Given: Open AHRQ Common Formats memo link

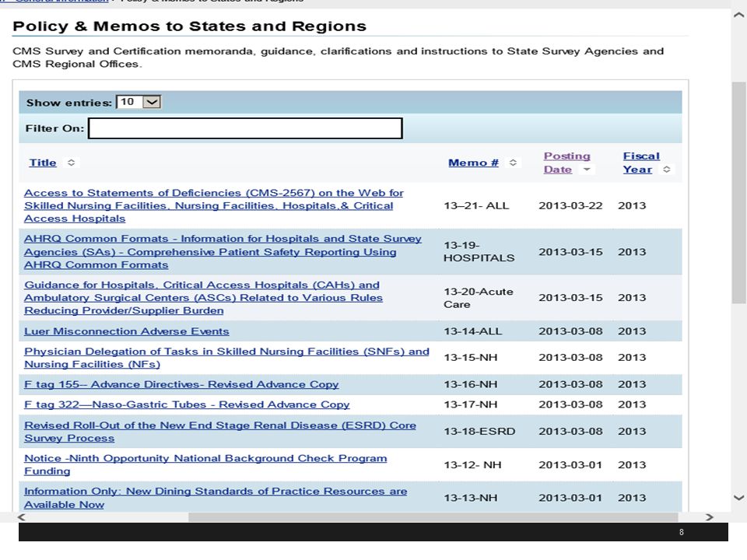Looking at the screenshot, I should pos(223,252).
